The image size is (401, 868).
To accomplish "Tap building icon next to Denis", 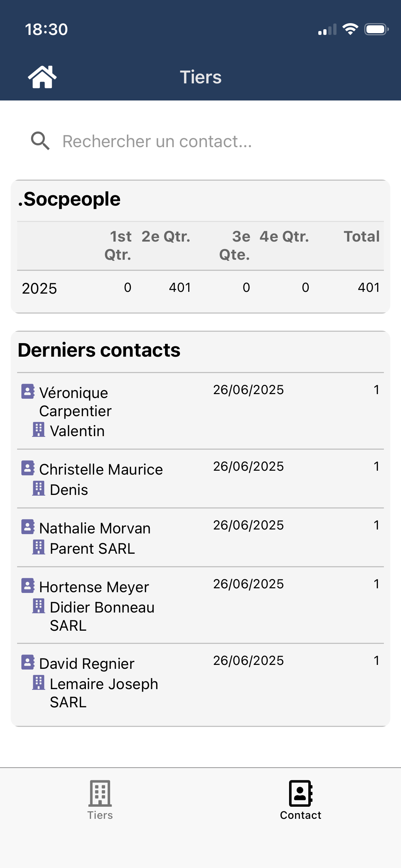I will tap(38, 489).
